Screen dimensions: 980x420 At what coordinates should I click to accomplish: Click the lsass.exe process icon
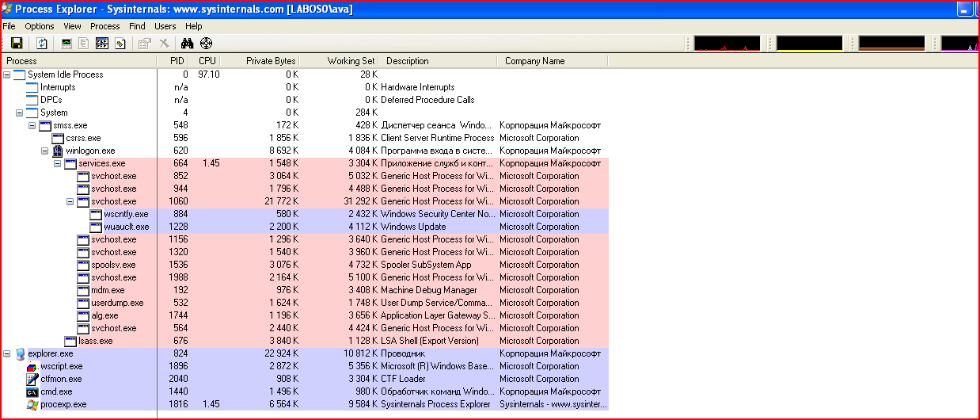click(70, 341)
